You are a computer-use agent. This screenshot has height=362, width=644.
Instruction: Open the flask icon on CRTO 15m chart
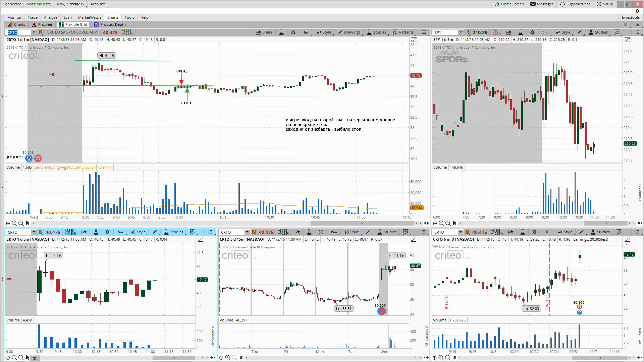coord(309,232)
